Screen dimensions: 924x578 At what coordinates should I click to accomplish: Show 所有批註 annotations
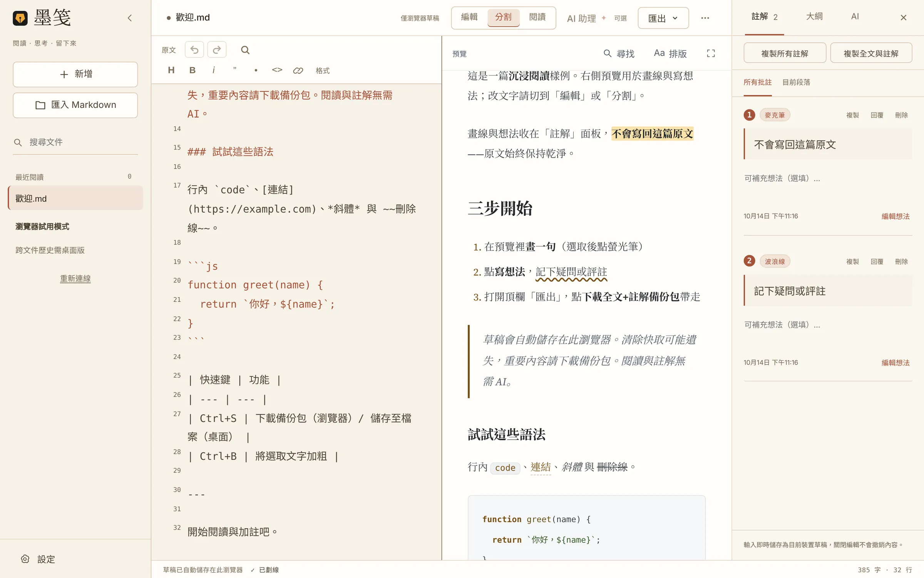point(757,82)
